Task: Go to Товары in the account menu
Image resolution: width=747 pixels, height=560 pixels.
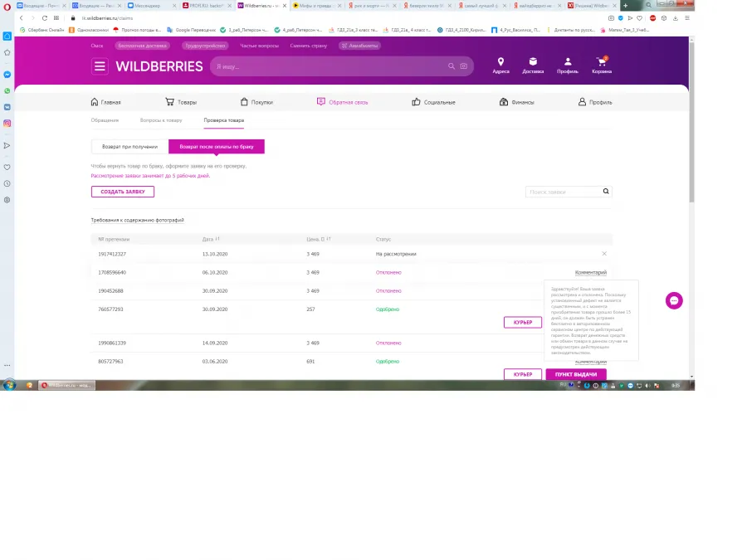Action: [x=181, y=102]
